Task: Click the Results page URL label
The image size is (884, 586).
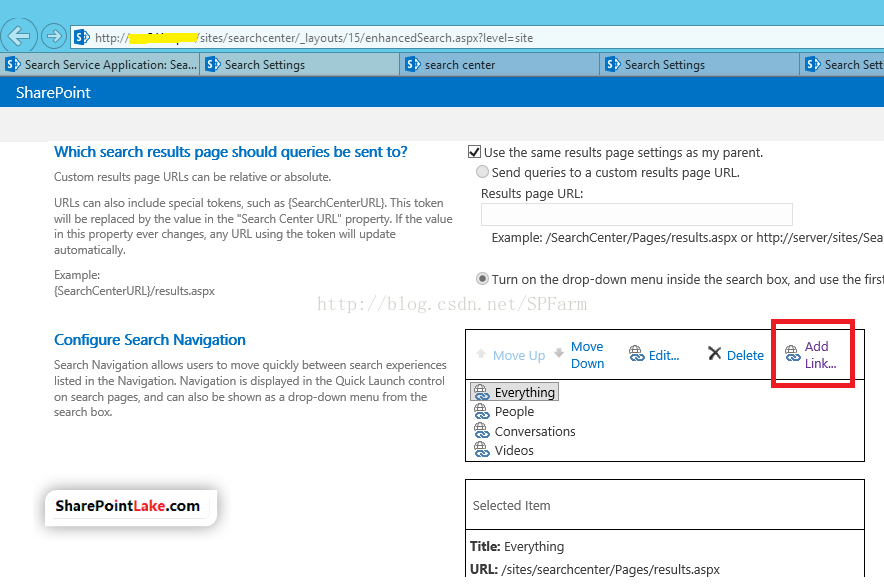Action: coord(532,193)
